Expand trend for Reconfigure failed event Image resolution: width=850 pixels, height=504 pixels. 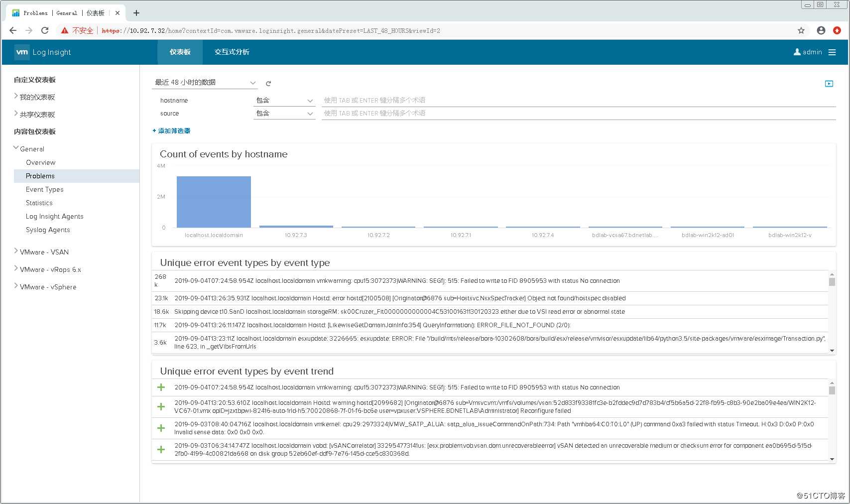(161, 407)
